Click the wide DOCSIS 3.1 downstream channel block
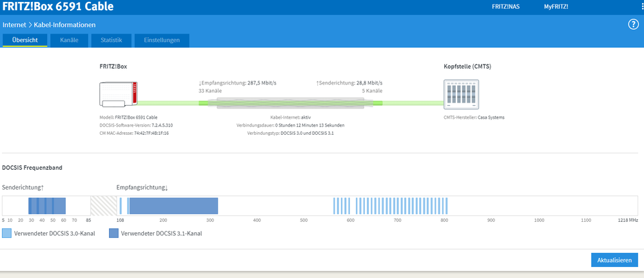Image resolution: width=644 pixels, height=278 pixels. click(x=173, y=205)
